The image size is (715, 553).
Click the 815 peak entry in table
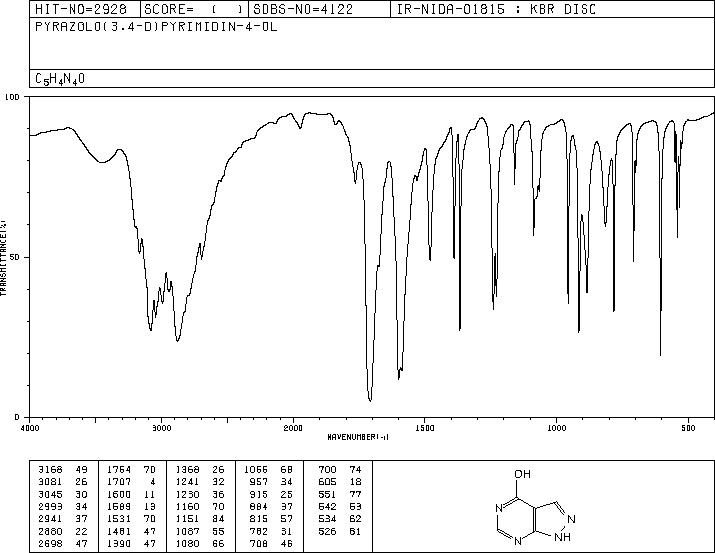[x=271, y=519]
